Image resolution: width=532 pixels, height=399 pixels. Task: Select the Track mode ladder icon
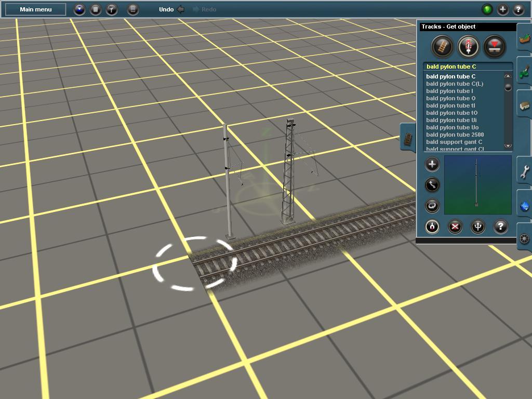click(442, 46)
